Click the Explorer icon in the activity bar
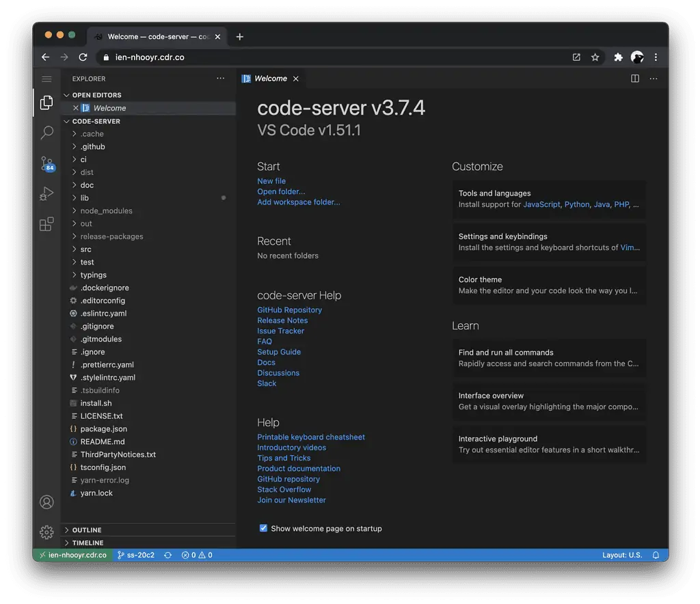Screen dimensions: 700x604 (46, 102)
